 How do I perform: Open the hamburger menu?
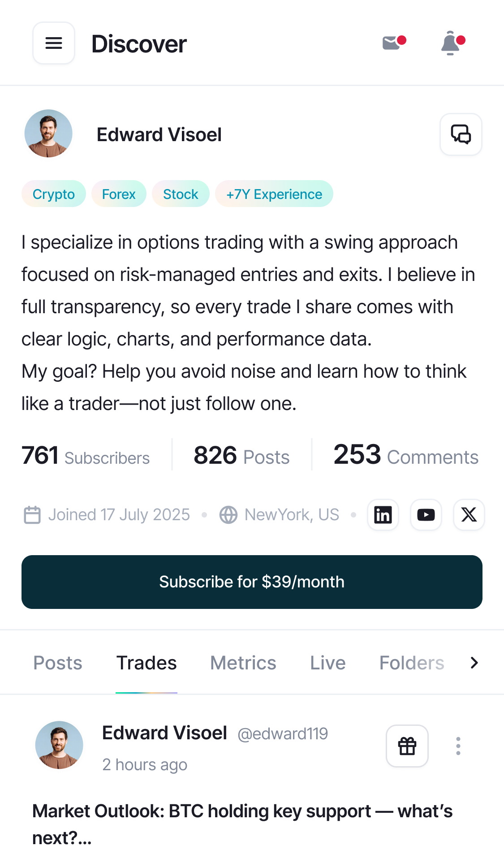tap(54, 43)
